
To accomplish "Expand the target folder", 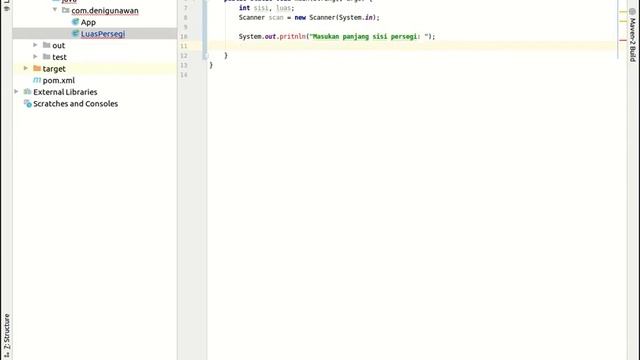I will pos(26,68).
